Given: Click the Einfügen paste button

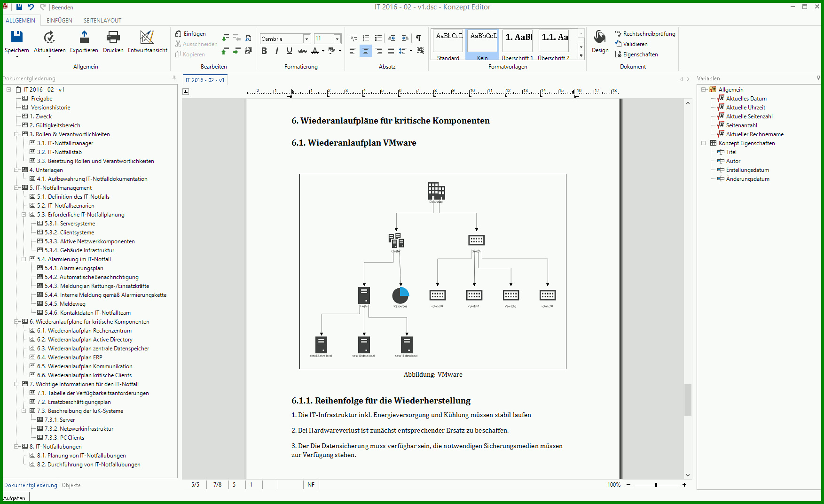Looking at the screenshot, I should pyautogui.click(x=191, y=34).
